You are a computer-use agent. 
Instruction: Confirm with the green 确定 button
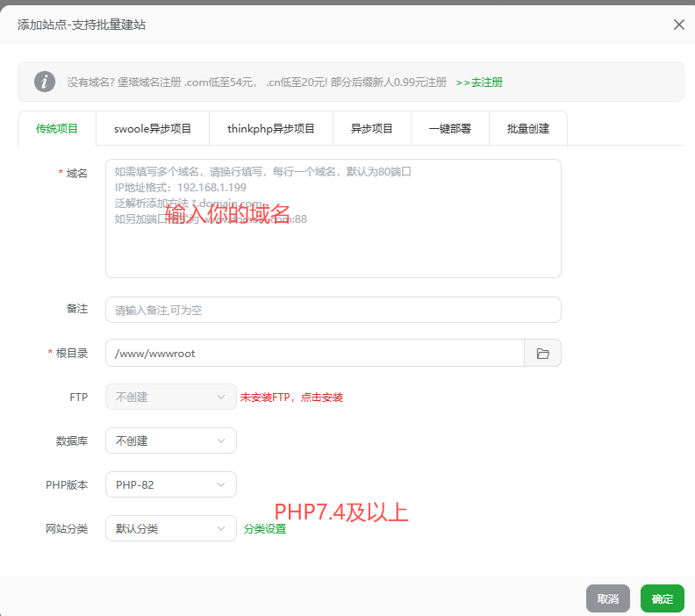point(662,598)
